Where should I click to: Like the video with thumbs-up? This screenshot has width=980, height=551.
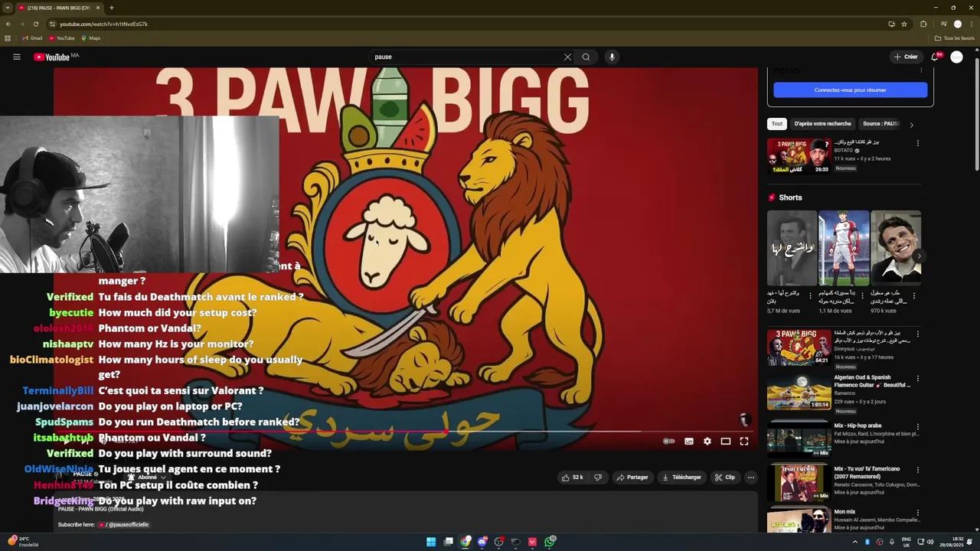pos(573,478)
